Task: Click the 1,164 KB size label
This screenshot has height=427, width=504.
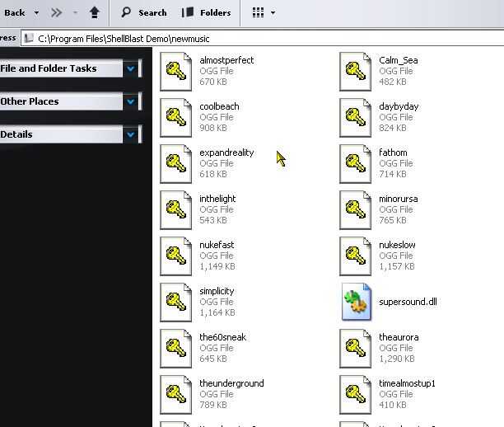Action: point(217,312)
